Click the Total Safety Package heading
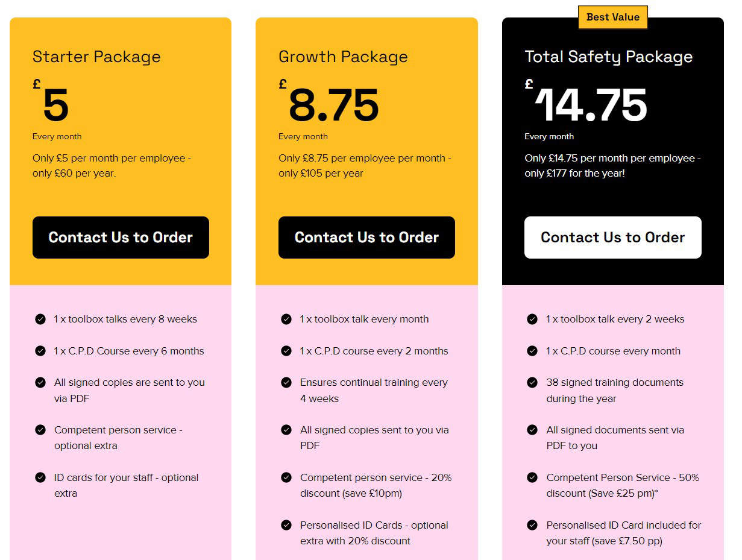 [x=609, y=57]
